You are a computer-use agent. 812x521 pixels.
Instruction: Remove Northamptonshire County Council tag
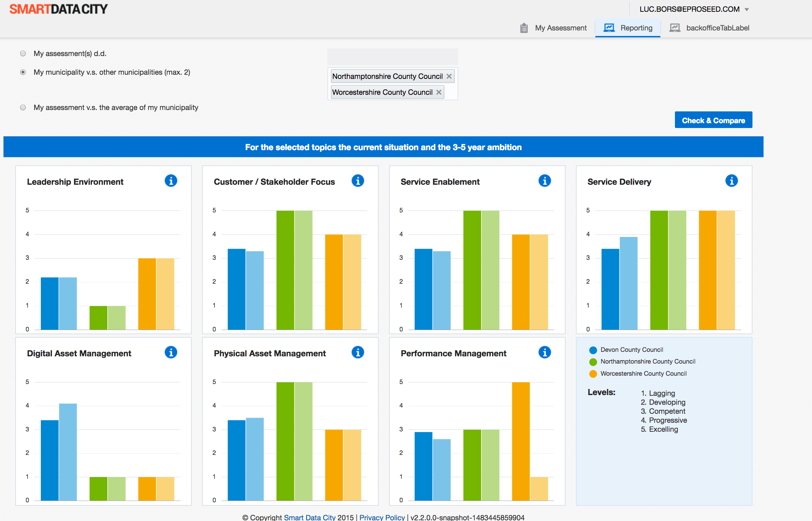(449, 76)
